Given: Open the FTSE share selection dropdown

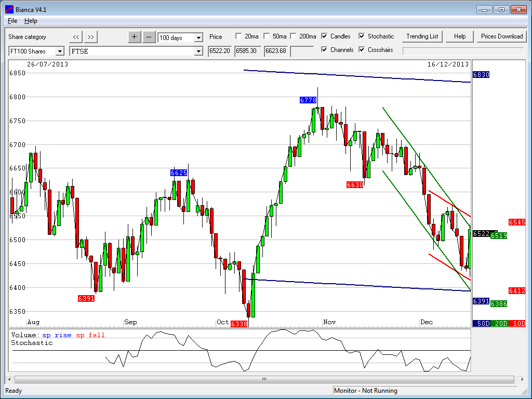Looking at the screenshot, I should (198, 51).
